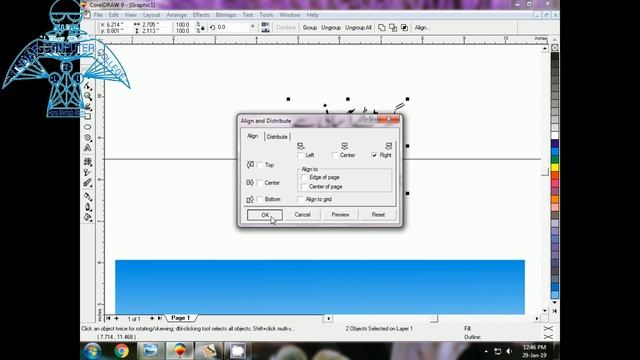Click the volume icon in the system tray
640x360 pixels.
coord(509,351)
